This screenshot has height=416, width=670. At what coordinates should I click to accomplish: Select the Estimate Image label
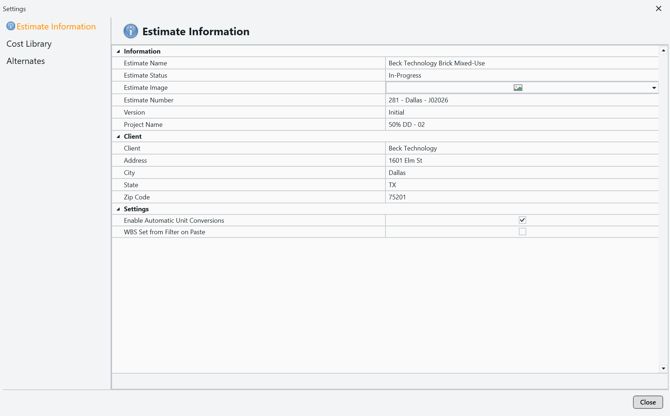pos(146,88)
